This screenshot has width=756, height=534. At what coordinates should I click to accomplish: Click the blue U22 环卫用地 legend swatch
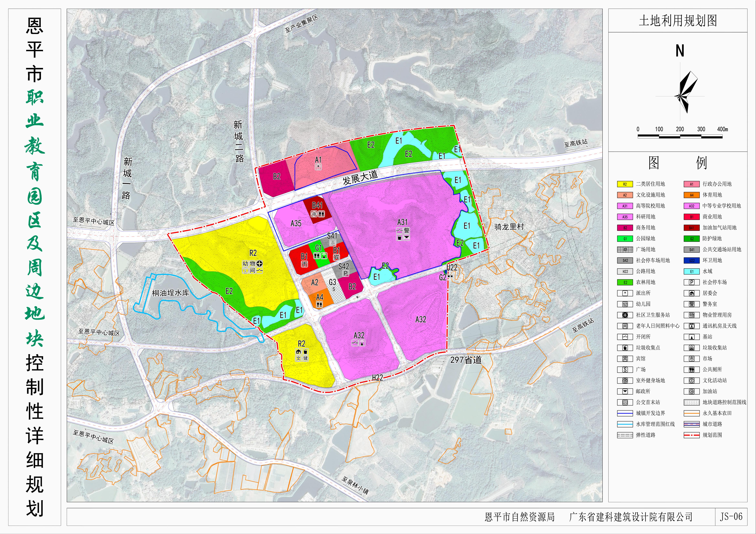pyautogui.click(x=692, y=261)
